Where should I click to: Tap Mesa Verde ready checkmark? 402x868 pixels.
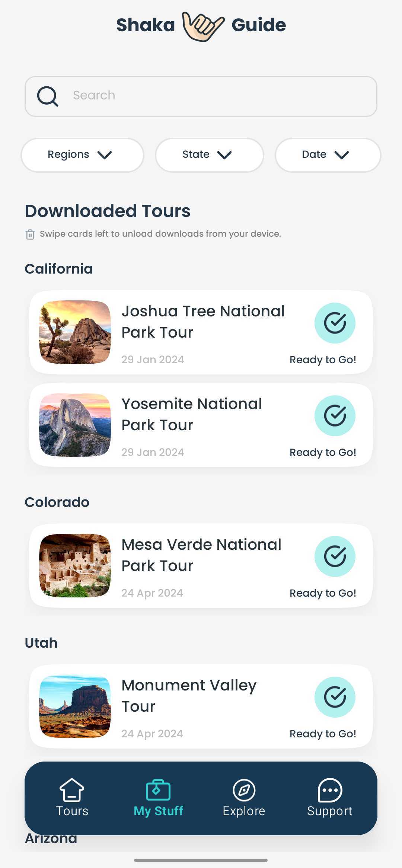[x=335, y=556]
